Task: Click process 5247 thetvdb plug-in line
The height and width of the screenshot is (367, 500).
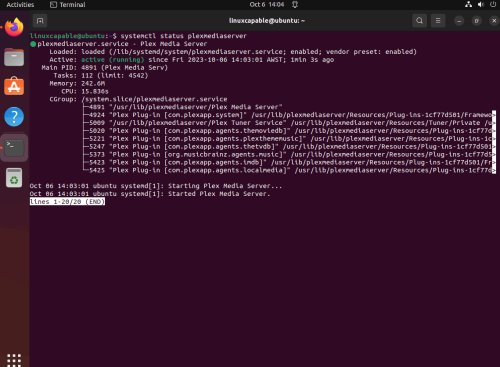Action: click(289, 147)
